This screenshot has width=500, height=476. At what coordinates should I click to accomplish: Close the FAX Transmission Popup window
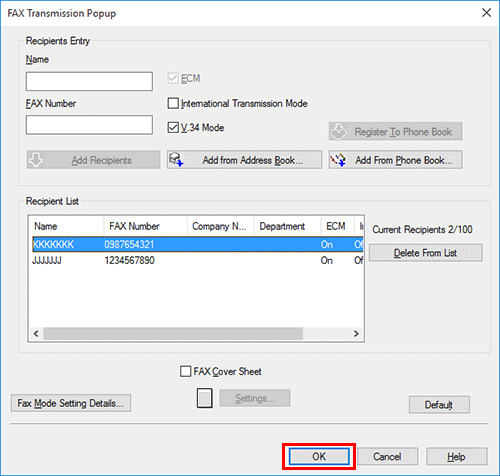(486, 13)
